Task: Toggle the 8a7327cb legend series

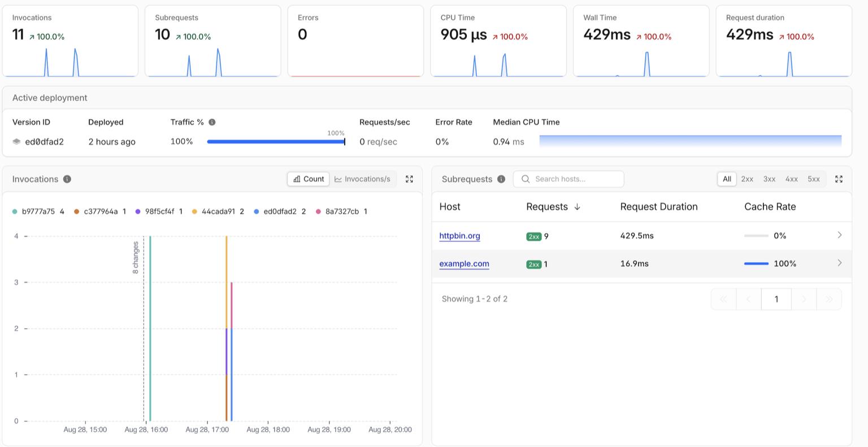Action: pos(342,211)
